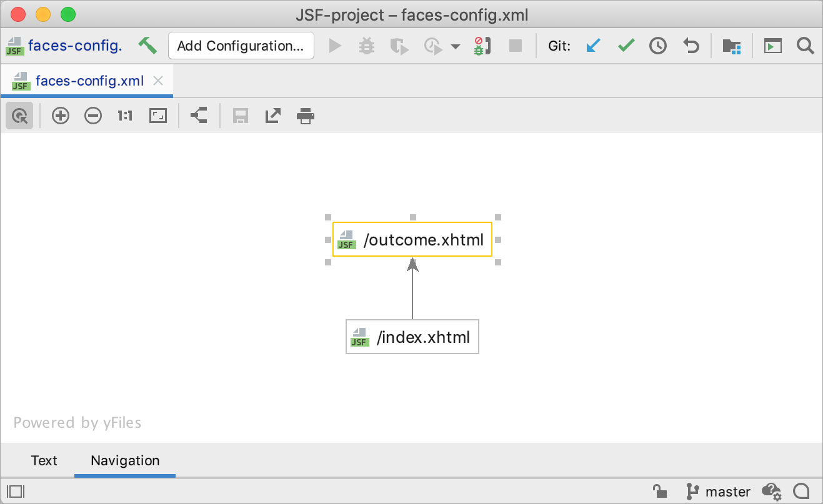823x504 pixels.
Task: Reset diagram to actual size (1:1)
Action: (125, 116)
